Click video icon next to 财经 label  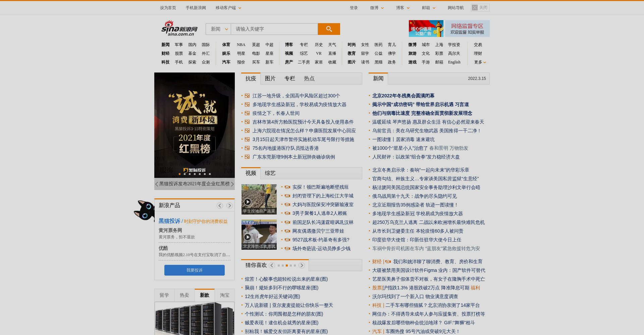[388, 261]
